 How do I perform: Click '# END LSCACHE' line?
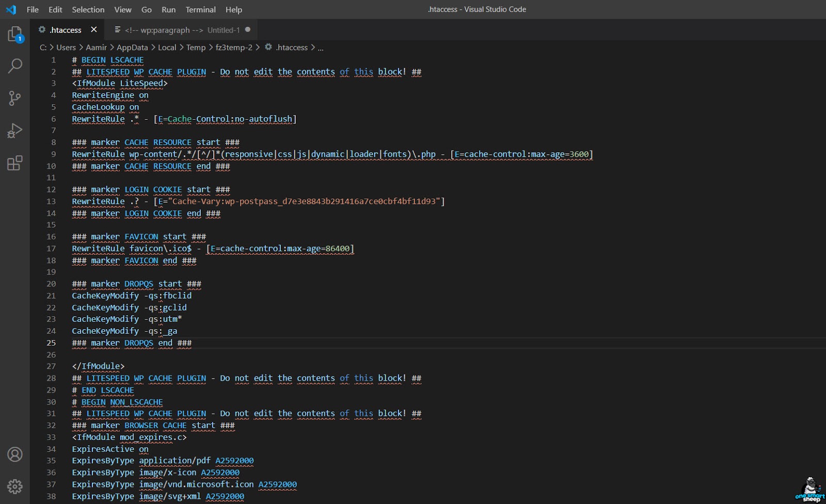(x=103, y=390)
